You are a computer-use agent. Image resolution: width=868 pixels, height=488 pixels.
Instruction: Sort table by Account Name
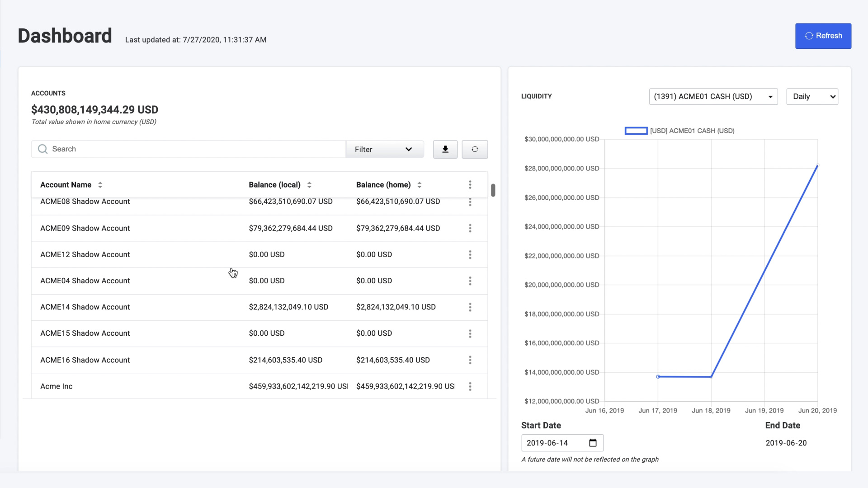[x=100, y=184]
